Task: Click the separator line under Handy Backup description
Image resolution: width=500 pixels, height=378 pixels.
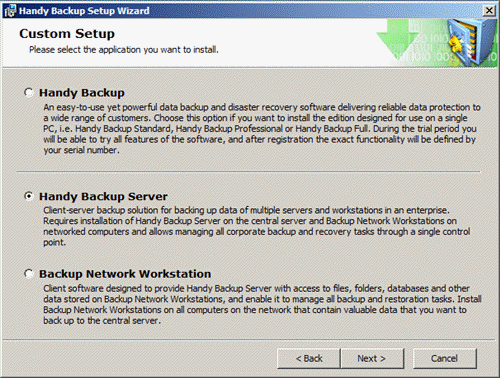Action: point(249,172)
